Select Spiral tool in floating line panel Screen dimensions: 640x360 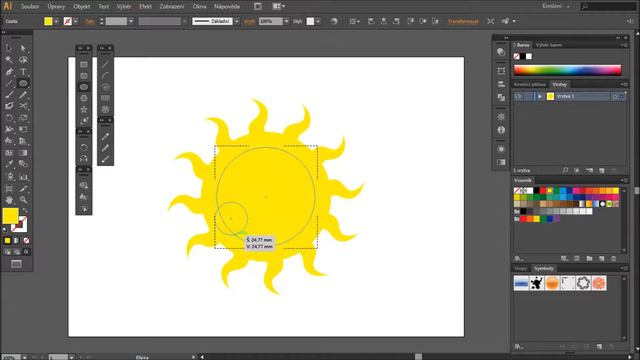[x=105, y=87]
